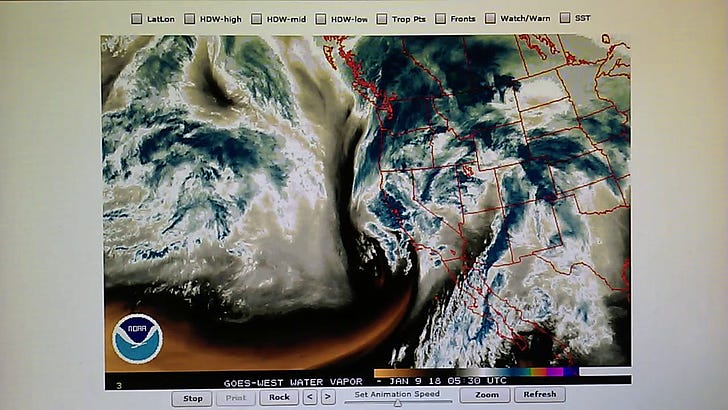Turn on HDW-low overlay checkbox
728x410 pixels.
(320, 19)
